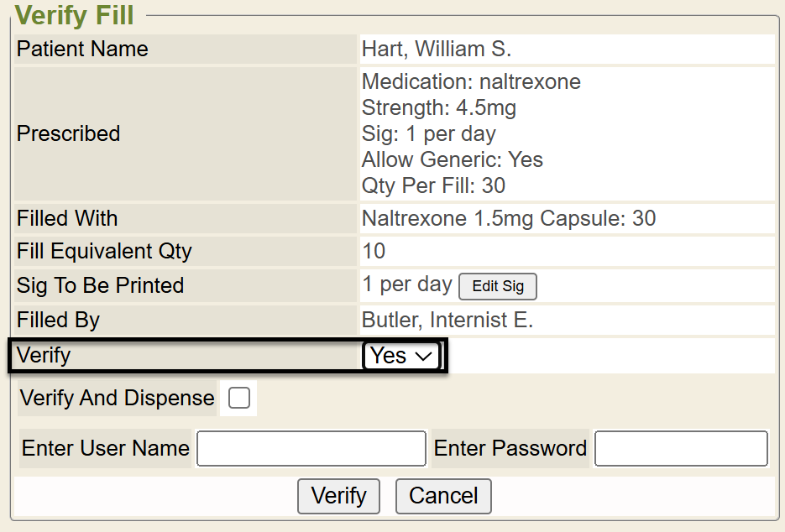
Task: Click into the Enter Password field
Action: tap(681, 449)
